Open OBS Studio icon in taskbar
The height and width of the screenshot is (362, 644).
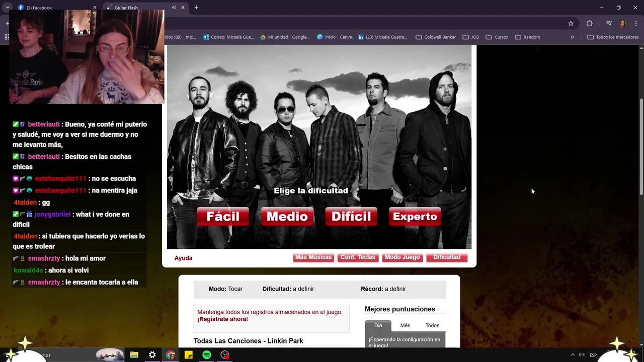(225, 355)
